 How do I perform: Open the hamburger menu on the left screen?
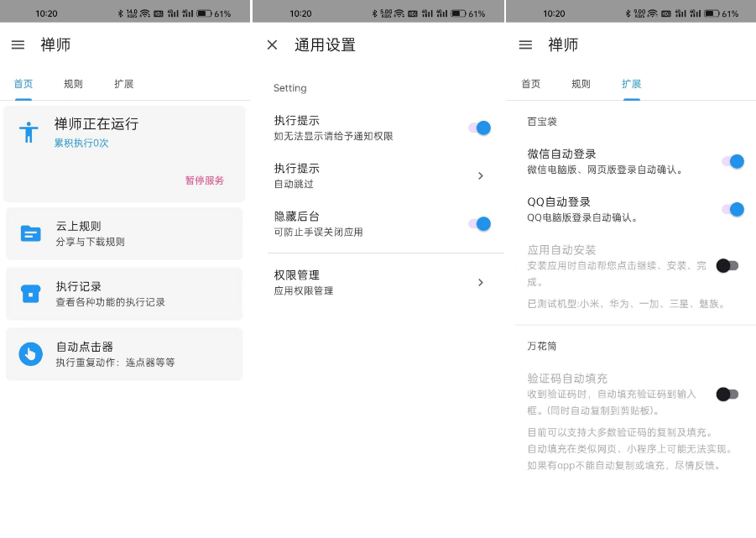18,45
